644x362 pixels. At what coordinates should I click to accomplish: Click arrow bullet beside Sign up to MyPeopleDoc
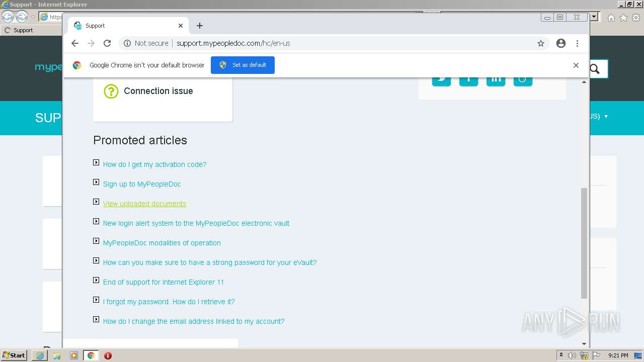point(96,182)
